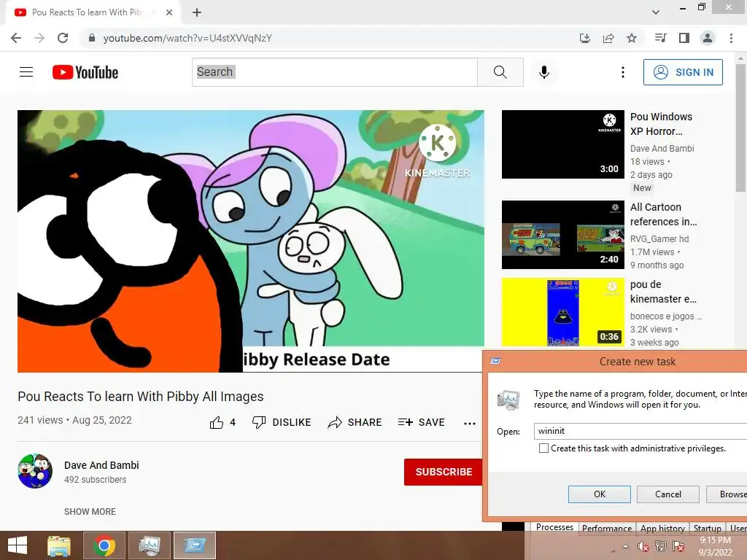The width and height of the screenshot is (747, 560).
Task: Open Pou Windows XP Horror thumbnail
Action: point(562,144)
